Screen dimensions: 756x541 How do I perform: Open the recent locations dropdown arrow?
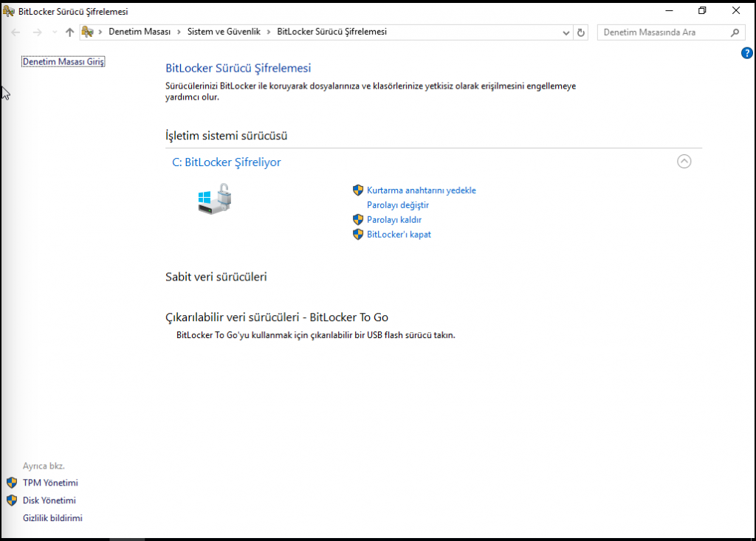[x=54, y=32]
